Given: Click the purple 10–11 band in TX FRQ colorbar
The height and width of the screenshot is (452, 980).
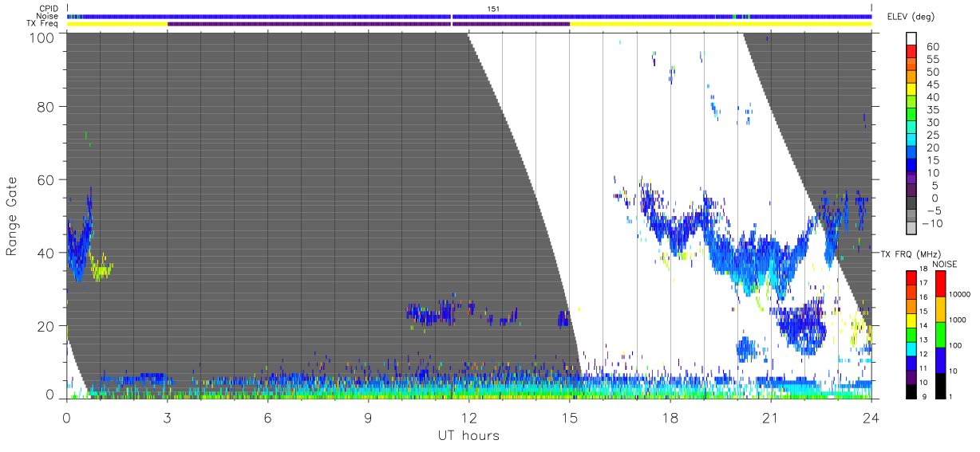Looking at the screenshot, I should [911, 375].
